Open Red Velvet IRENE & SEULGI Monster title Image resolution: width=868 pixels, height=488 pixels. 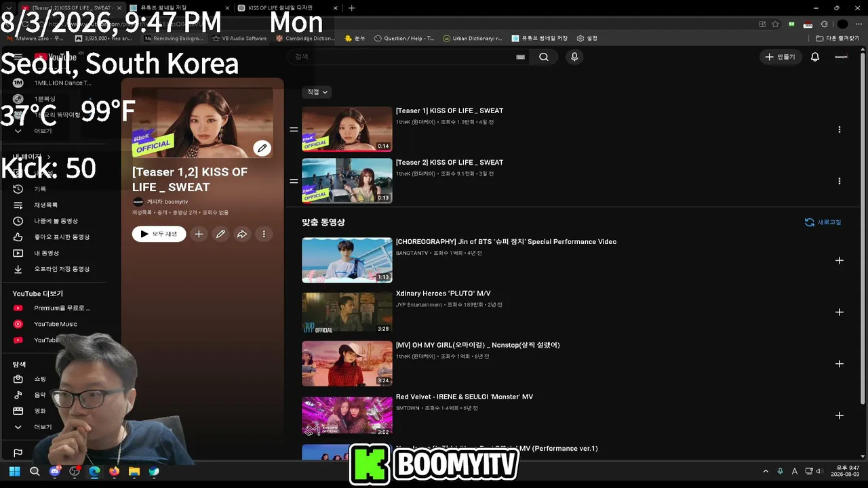[x=465, y=396]
